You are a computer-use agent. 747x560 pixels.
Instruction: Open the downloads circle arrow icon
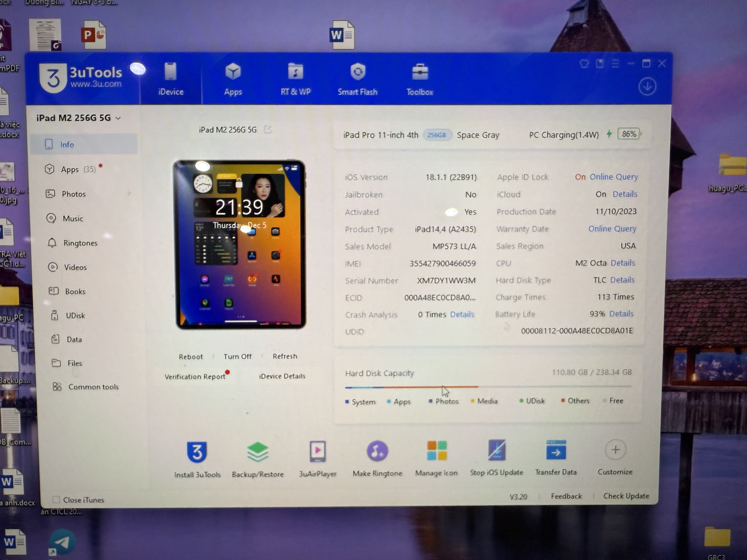pos(647,86)
